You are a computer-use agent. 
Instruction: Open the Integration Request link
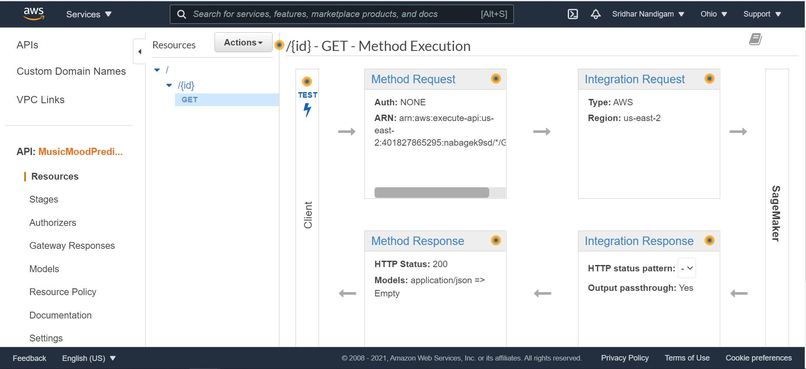[x=635, y=79]
